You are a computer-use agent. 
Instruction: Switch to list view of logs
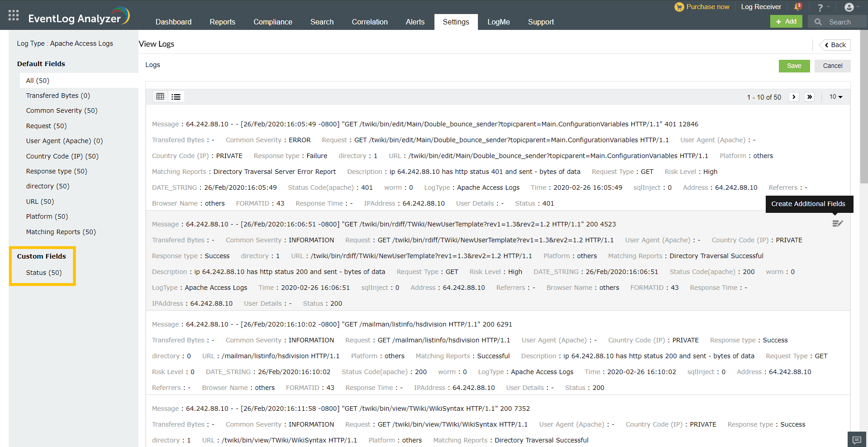click(176, 96)
